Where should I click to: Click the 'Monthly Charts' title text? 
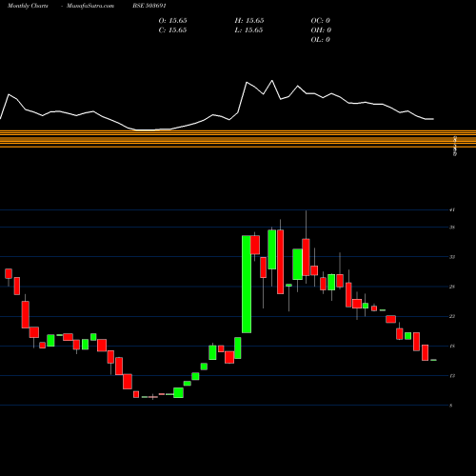click(28, 6)
